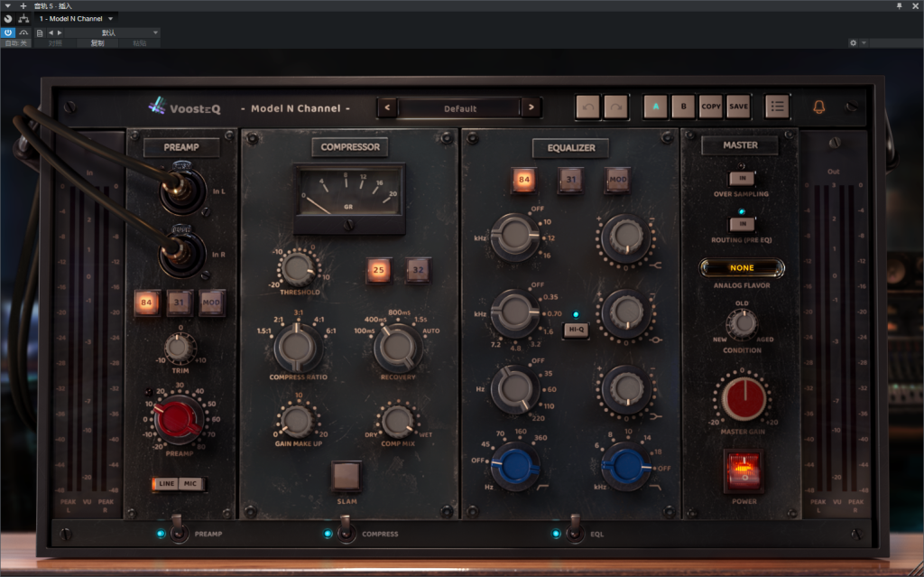
Task: Select the preamp 31 model button
Action: pos(179,302)
